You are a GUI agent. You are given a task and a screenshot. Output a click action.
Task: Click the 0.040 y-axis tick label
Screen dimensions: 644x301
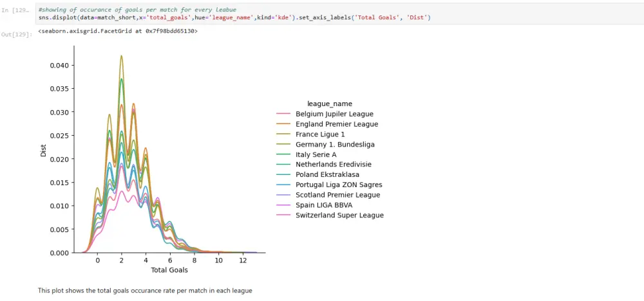click(x=59, y=65)
